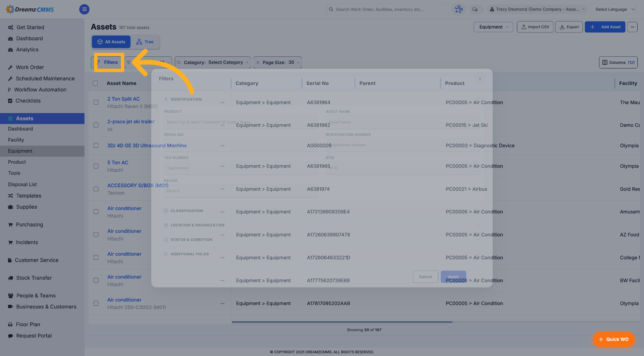644x356 pixels.
Task: Open Request Portal in the sidebar
Action: click(34, 336)
